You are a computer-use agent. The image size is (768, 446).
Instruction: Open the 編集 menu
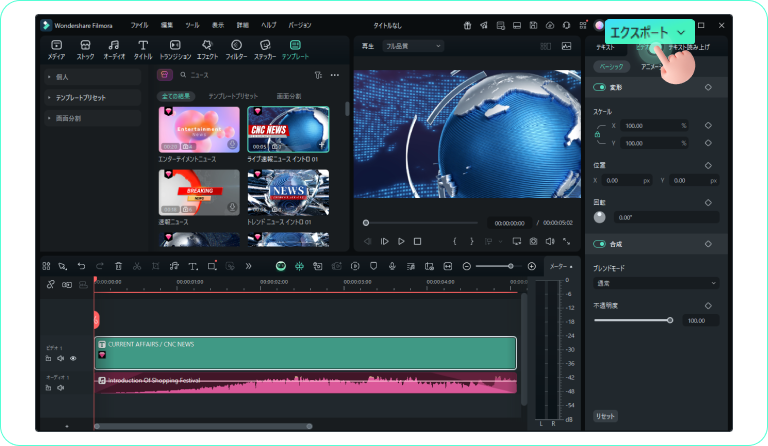[x=167, y=25]
